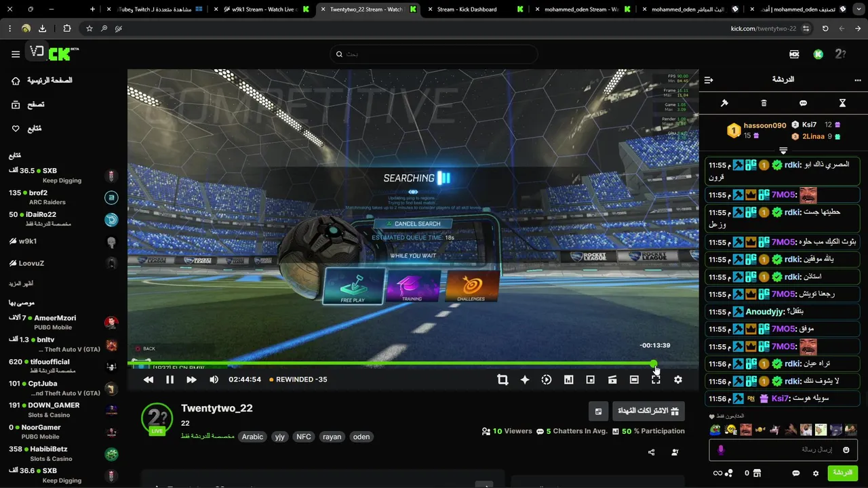868x488 pixels.
Task: Rewind the stream playback
Action: click(x=149, y=380)
